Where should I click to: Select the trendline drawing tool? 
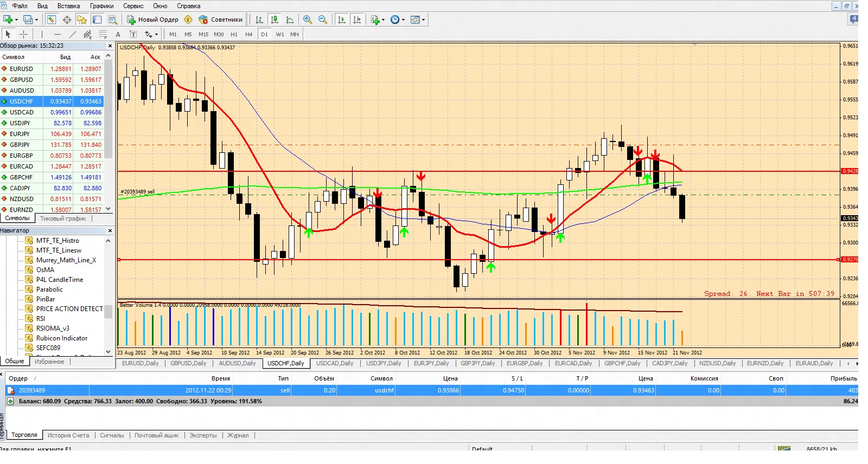[x=72, y=34]
